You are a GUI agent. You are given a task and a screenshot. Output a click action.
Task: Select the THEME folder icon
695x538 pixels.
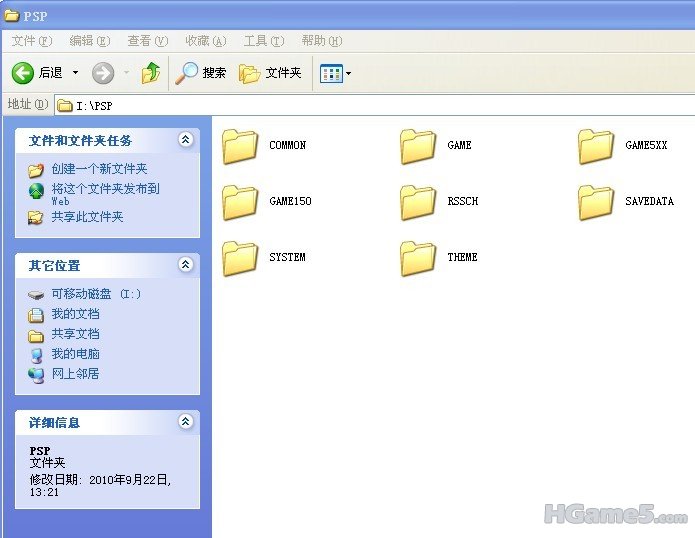click(x=418, y=258)
